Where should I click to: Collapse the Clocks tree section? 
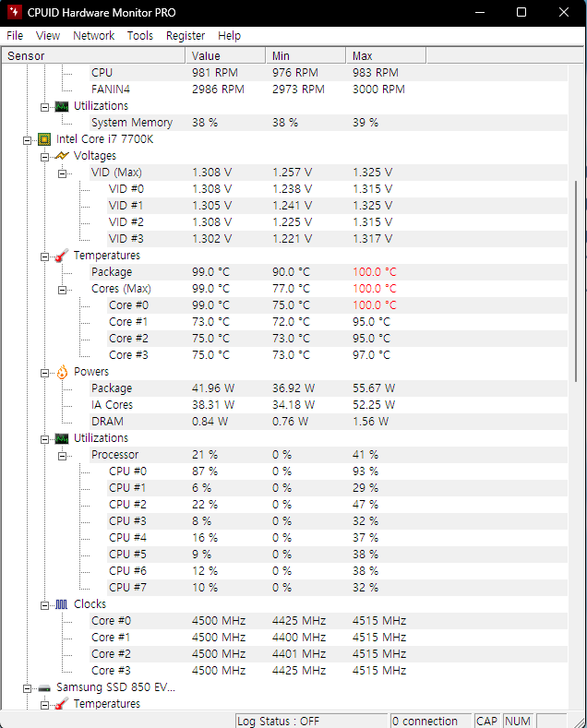click(45, 604)
